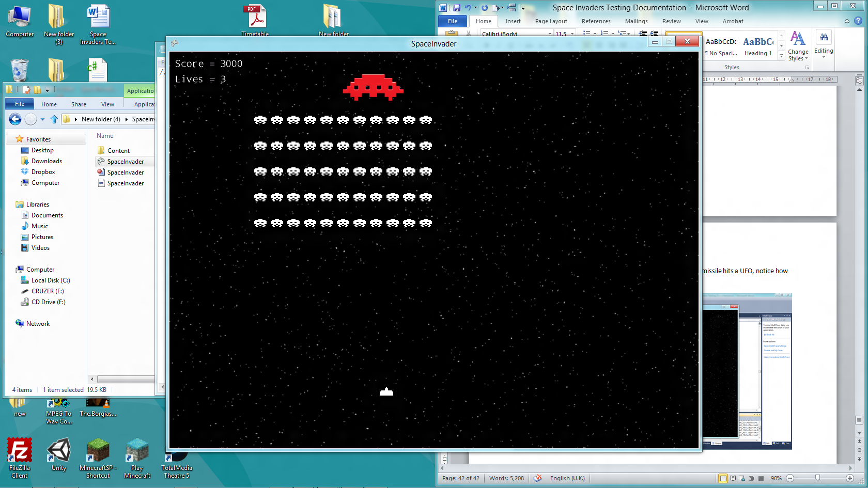Image resolution: width=868 pixels, height=488 pixels.
Task: Click the New folder (4) breadcrumb in address bar
Action: [101, 119]
